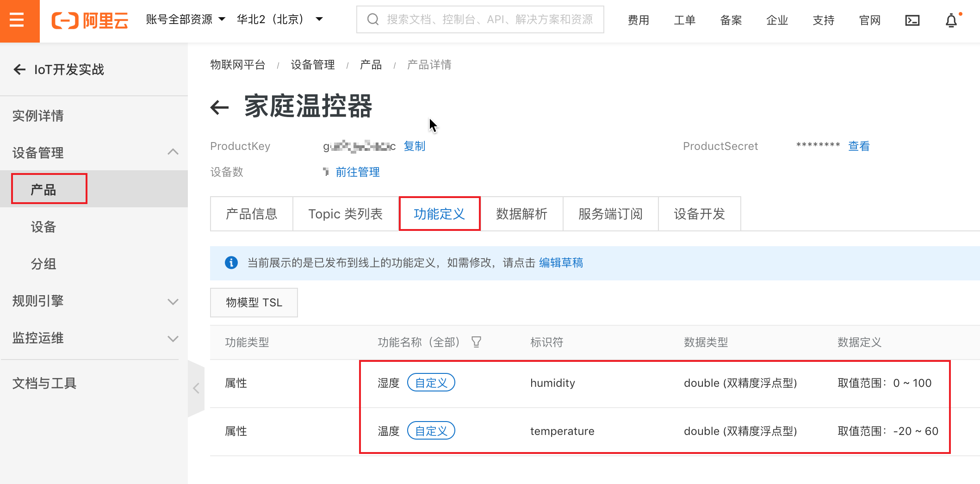
Task: Open the orange hamburger menu
Action: (17, 20)
